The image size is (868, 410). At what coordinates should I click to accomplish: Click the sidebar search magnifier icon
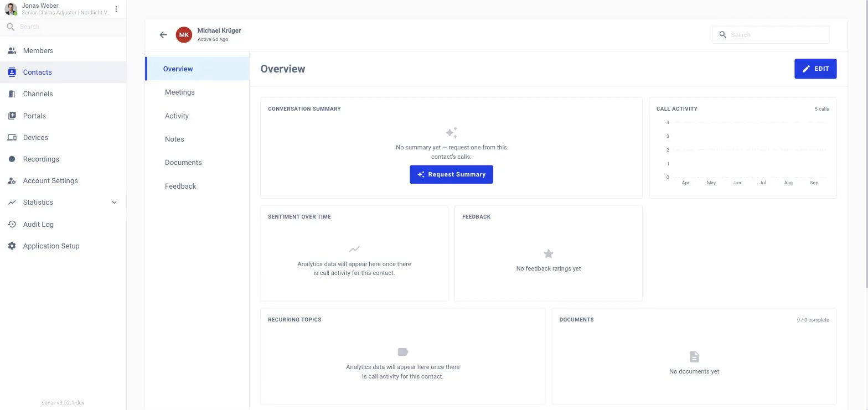coord(11,27)
